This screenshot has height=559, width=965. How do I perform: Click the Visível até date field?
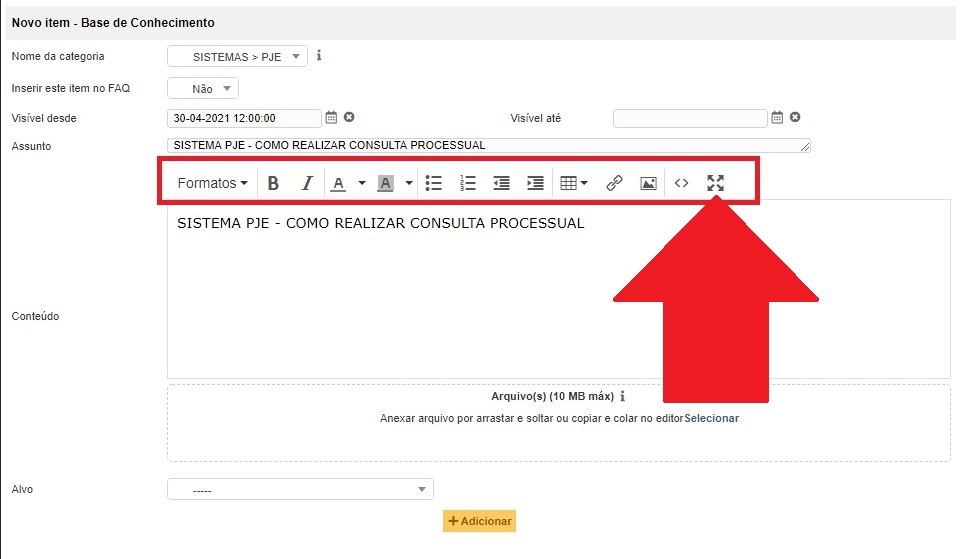(690, 118)
